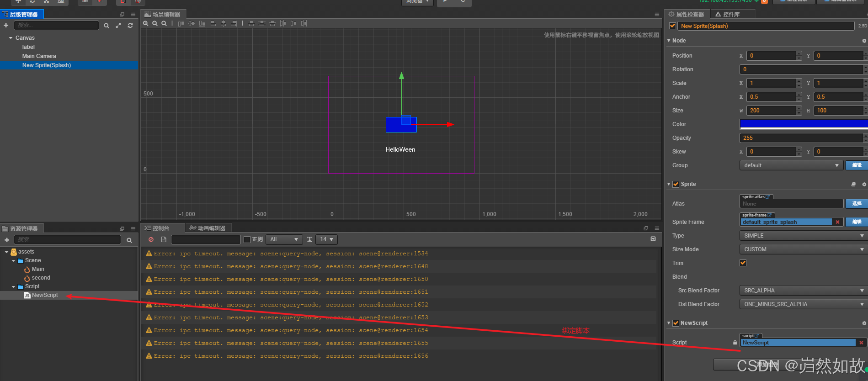The height and width of the screenshot is (381, 868).
Task: Distribute nodes by top edges
Action: click(251, 23)
